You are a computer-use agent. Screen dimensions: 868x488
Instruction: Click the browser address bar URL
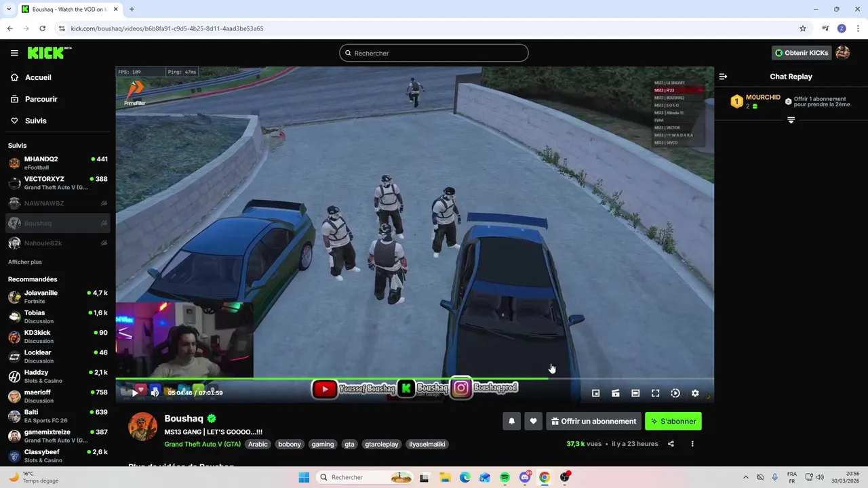point(167,28)
